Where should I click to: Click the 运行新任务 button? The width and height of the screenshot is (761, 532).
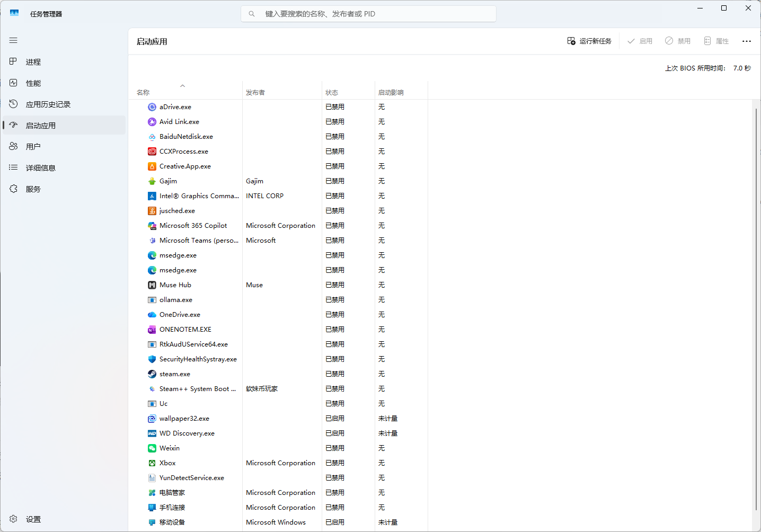(x=589, y=41)
